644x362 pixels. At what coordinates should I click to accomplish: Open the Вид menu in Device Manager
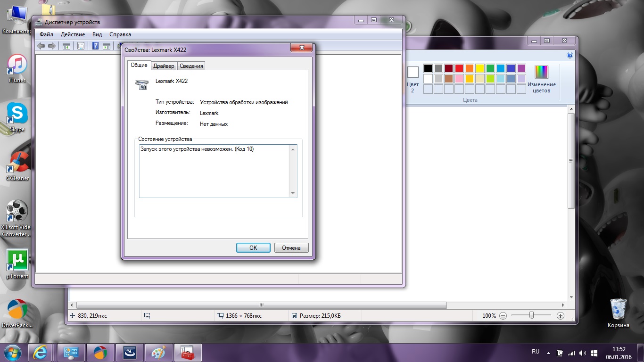coord(97,34)
